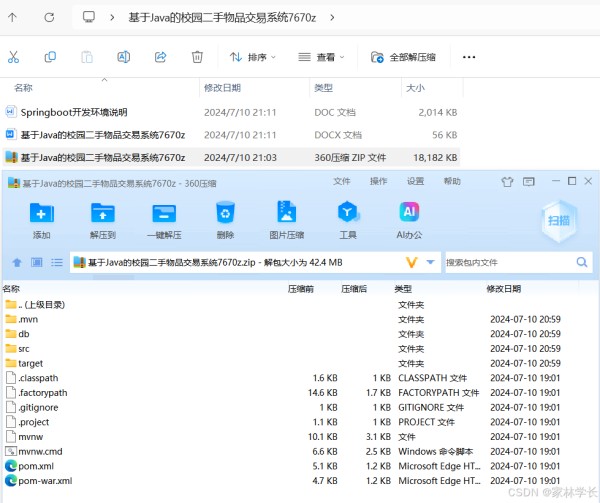The image size is (600, 503).
Task: Sort Explorer files by 名称 column
Action: [23, 88]
